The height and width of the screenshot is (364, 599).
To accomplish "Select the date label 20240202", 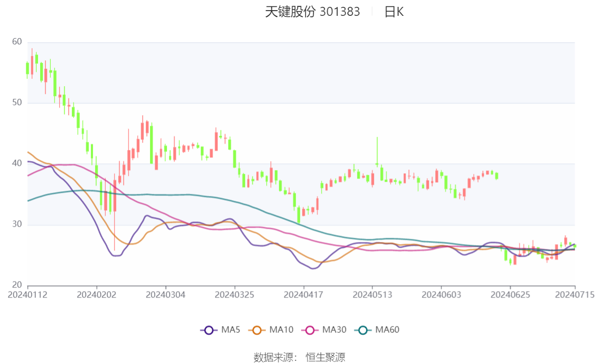I will pyautogui.click(x=97, y=295).
